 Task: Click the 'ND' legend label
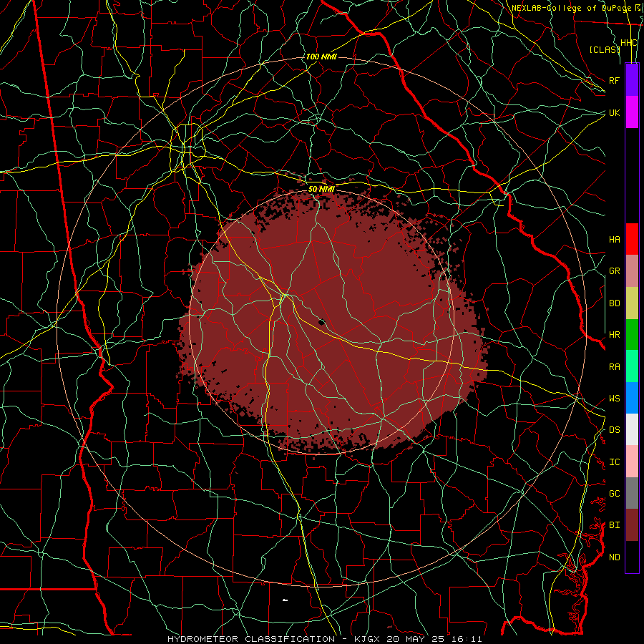614,557
